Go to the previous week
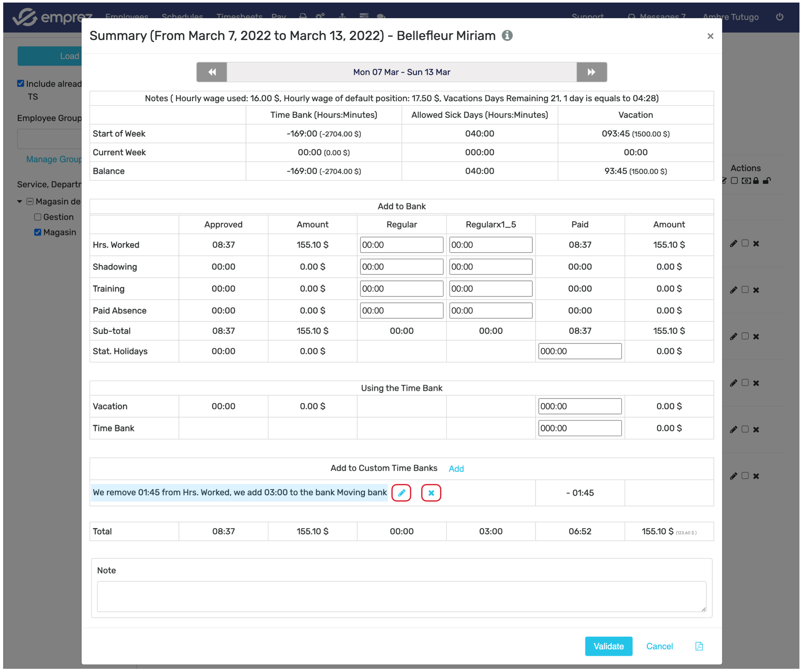The width and height of the screenshot is (802, 672). 212,72
